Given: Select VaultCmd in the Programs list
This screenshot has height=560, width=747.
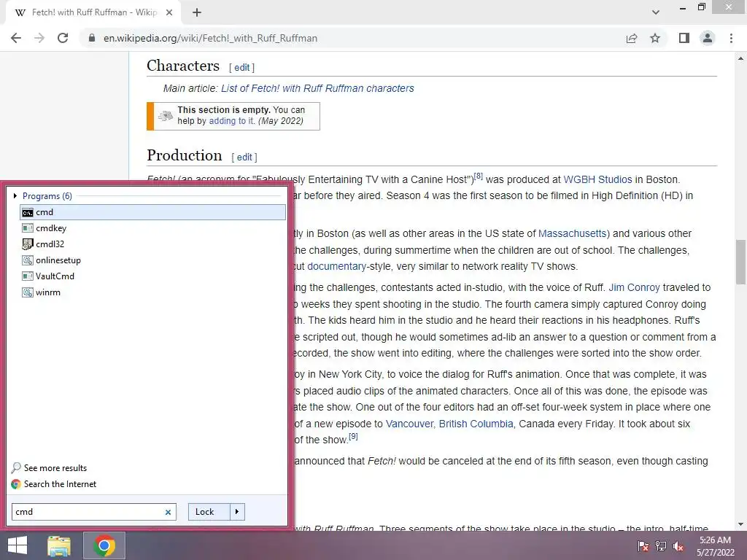Looking at the screenshot, I should pyautogui.click(x=153, y=276).
